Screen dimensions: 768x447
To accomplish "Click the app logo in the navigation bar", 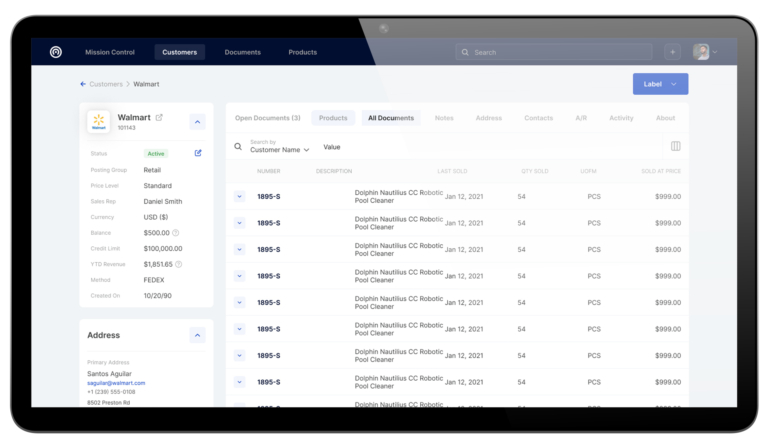I will [56, 52].
